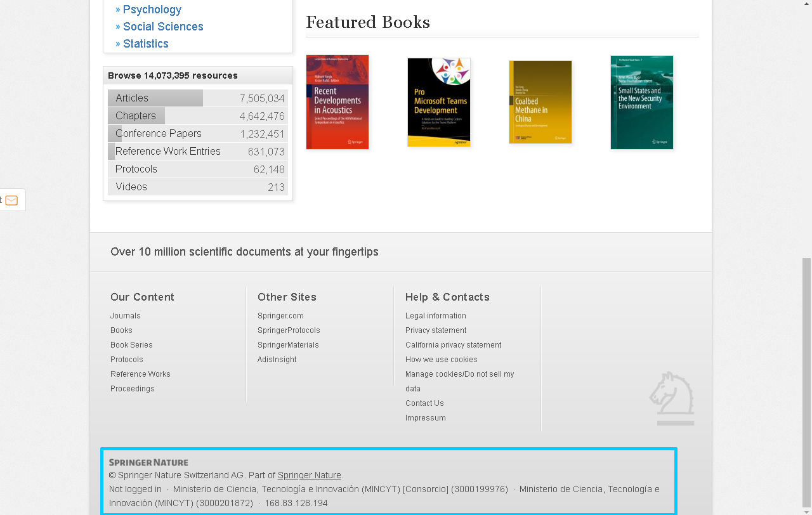Browse Chapters resource type
The width and height of the screenshot is (812, 515).
(136, 116)
